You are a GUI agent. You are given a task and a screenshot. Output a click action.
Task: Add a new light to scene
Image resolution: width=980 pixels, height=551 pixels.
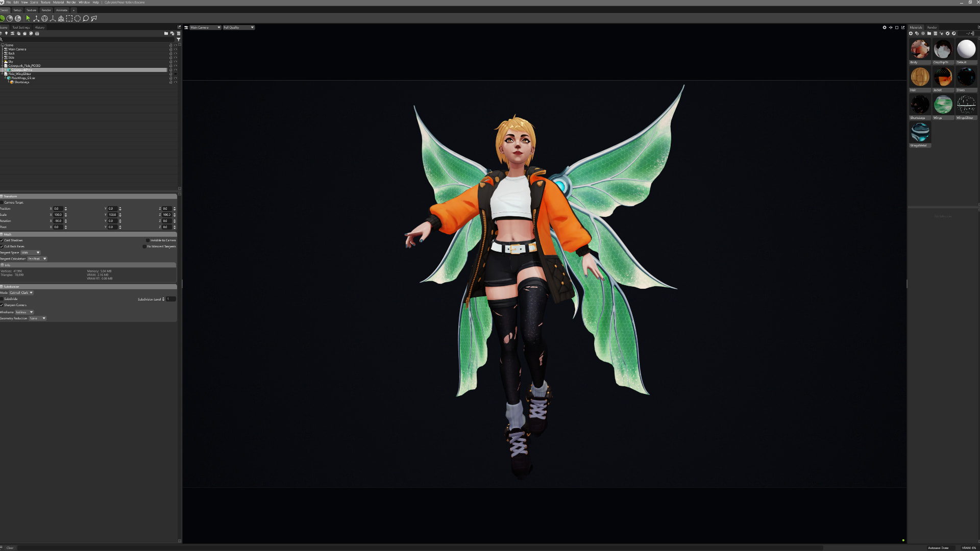coord(6,34)
